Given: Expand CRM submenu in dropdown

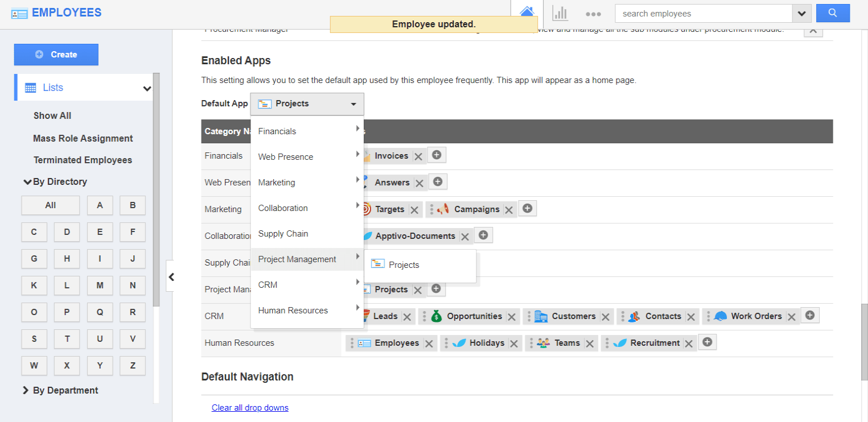Looking at the screenshot, I should (307, 285).
